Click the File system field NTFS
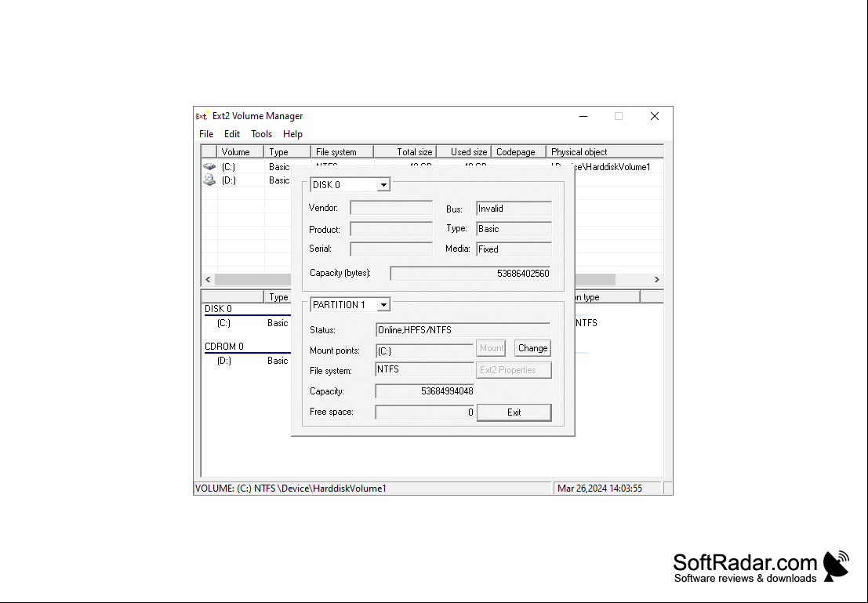The width and height of the screenshot is (868, 603). [424, 369]
